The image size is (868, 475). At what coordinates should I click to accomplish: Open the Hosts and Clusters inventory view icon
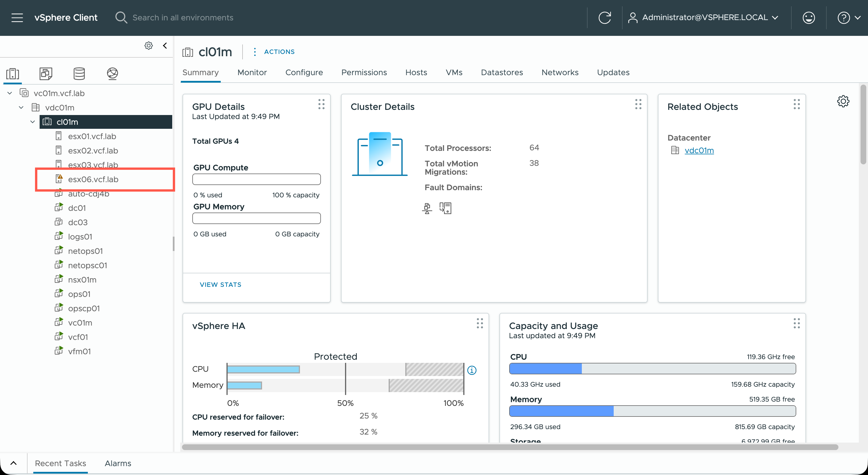[x=13, y=73]
